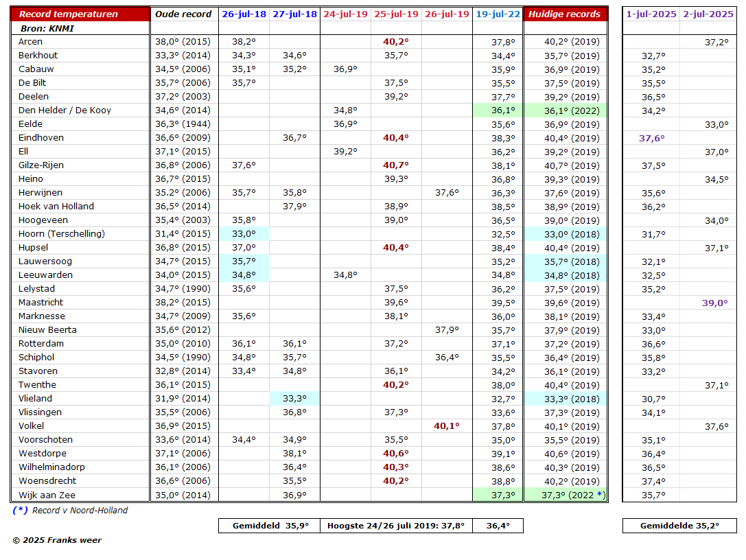Select Volkel's 26-jul-19 value '40,1°'
Screen dimensions: 746x560
tap(447, 426)
